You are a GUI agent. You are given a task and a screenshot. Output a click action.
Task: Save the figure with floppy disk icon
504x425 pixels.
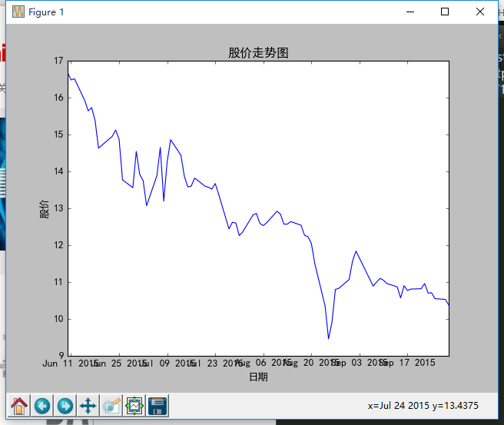[157, 405]
